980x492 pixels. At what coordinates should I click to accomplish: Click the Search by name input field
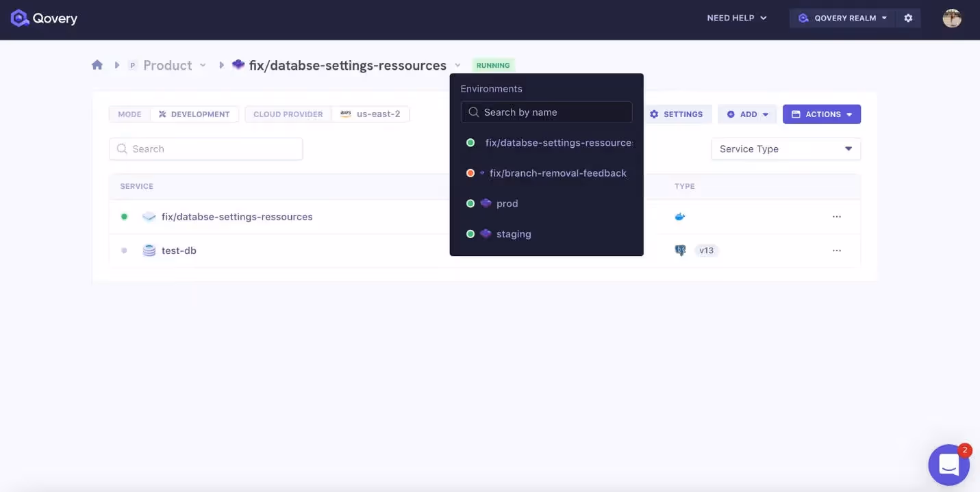[x=546, y=112]
